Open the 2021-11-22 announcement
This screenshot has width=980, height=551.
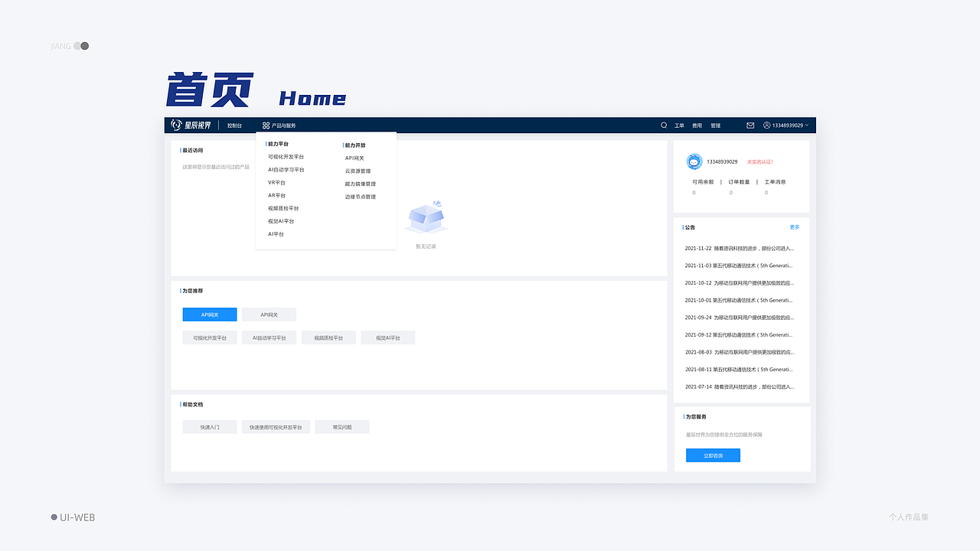(740, 249)
